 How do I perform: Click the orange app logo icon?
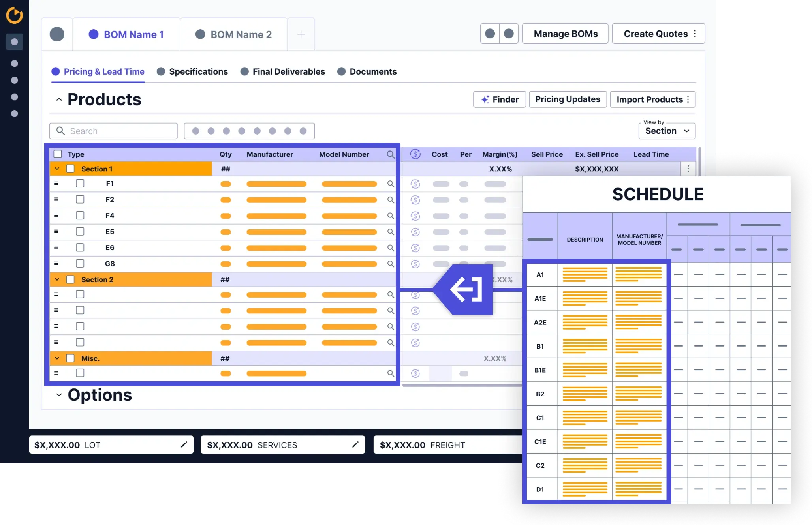(x=15, y=15)
